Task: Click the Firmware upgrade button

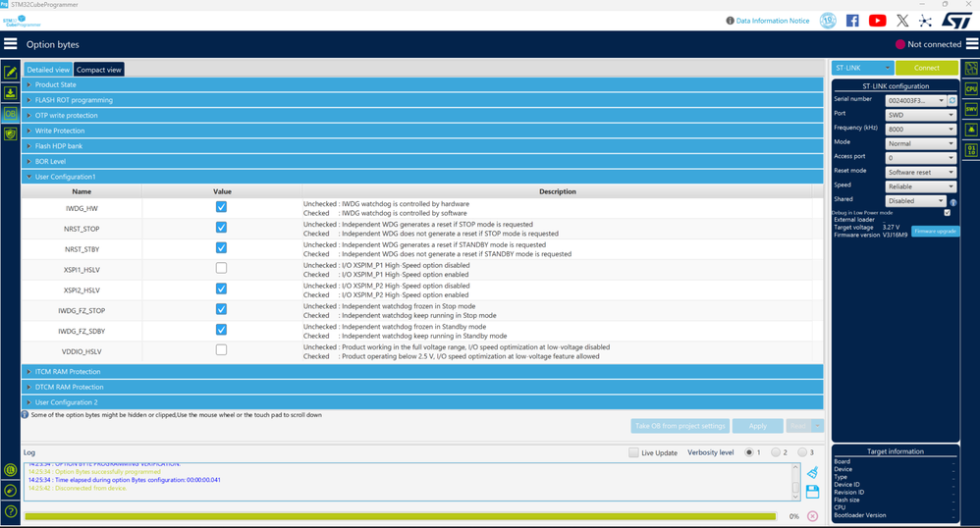Action: [x=935, y=232]
